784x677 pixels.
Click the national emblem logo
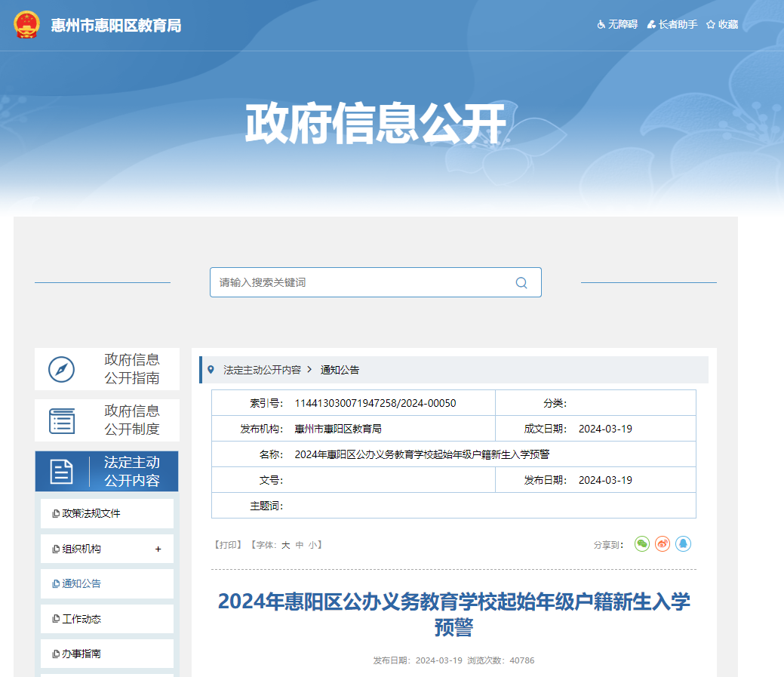(26, 25)
